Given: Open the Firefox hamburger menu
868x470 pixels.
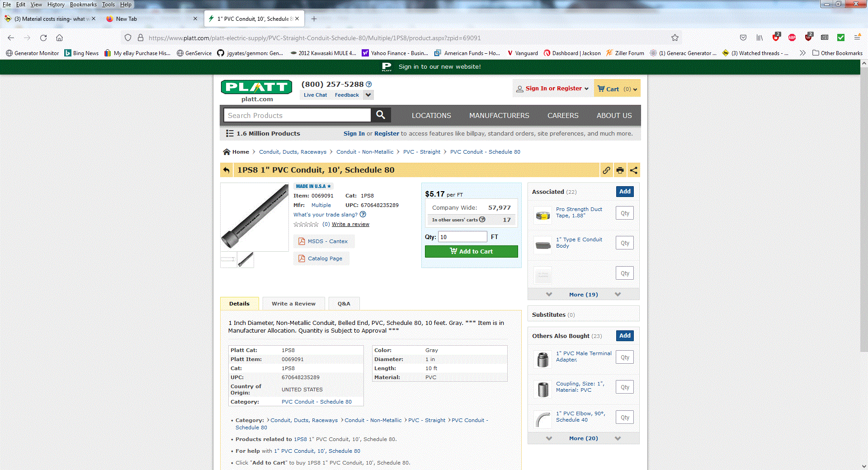Looking at the screenshot, I should point(857,38).
